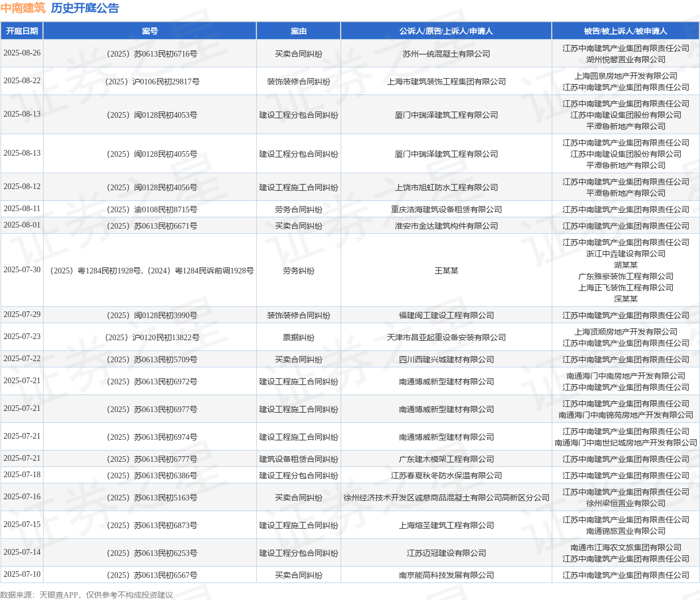The width and height of the screenshot is (700, 600).
Task: Click the 案号 column header
Action: coord(150,31)
